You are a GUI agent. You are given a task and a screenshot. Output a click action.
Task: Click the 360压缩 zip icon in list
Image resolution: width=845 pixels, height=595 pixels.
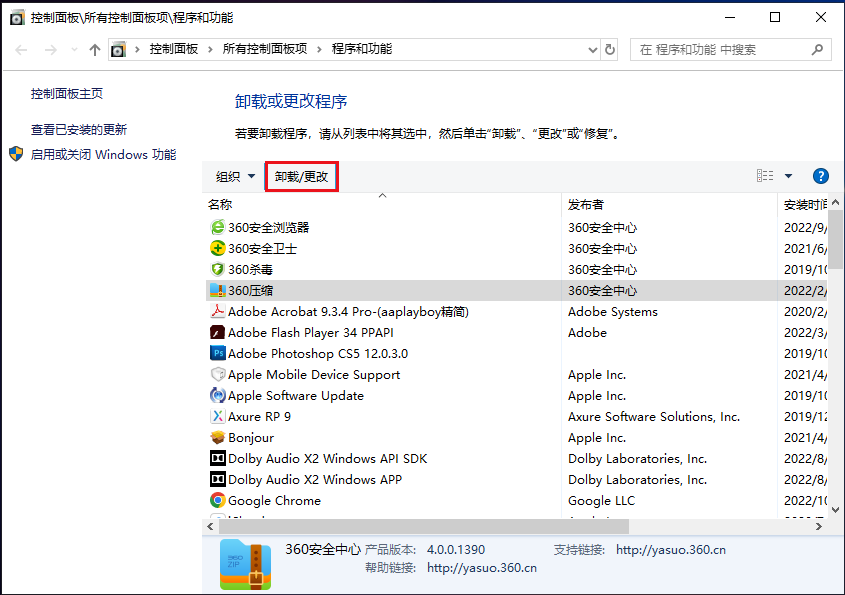(217, 290)
